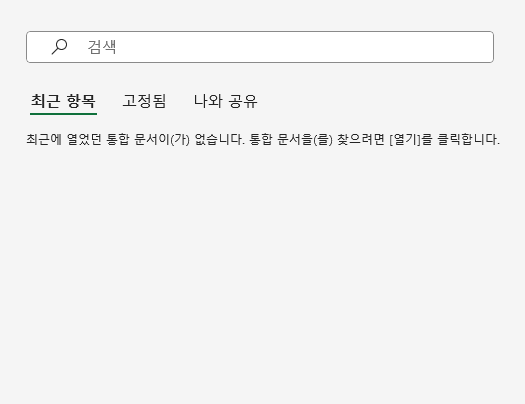Switch to the 고정됨 tab

point(144,101)
